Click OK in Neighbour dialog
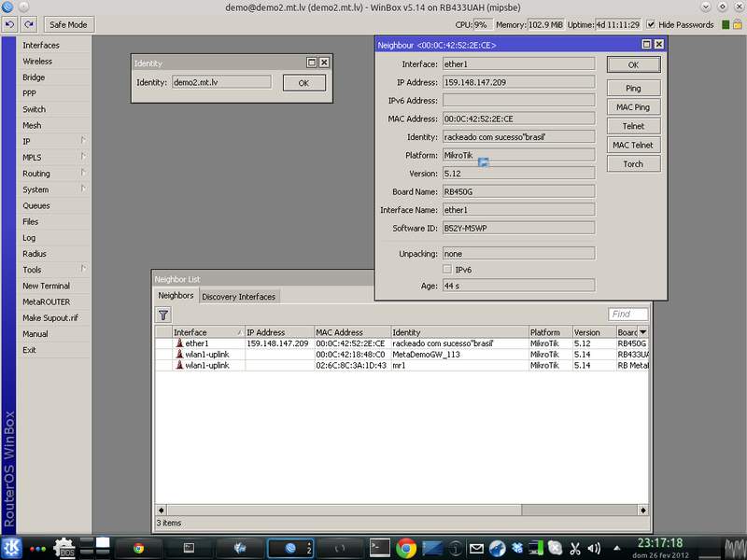Viewport: 747px width, 560px height. [x=633, y=64]
